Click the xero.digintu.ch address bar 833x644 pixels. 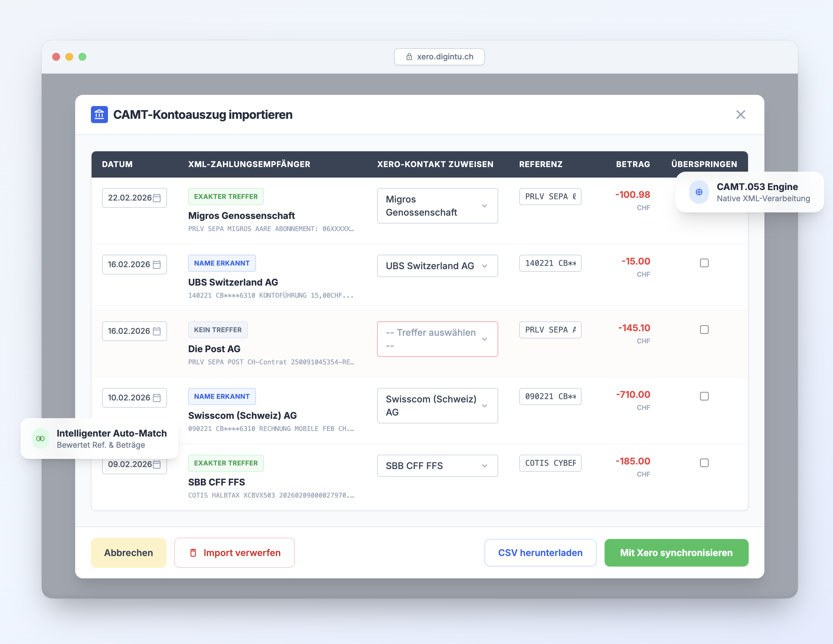click(439, 57)
